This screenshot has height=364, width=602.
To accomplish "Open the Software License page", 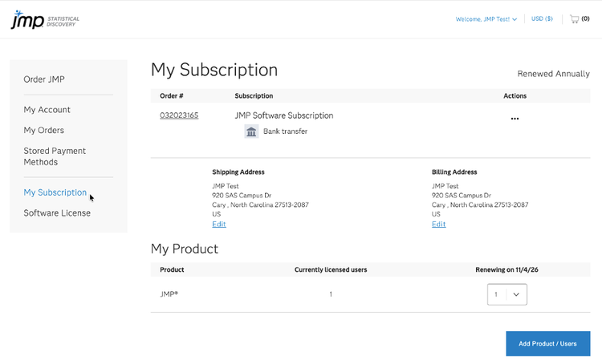I will tap(57, 213).
